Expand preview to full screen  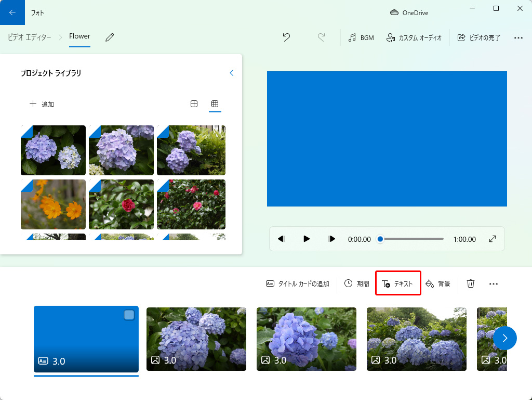(x=493, y=239)
